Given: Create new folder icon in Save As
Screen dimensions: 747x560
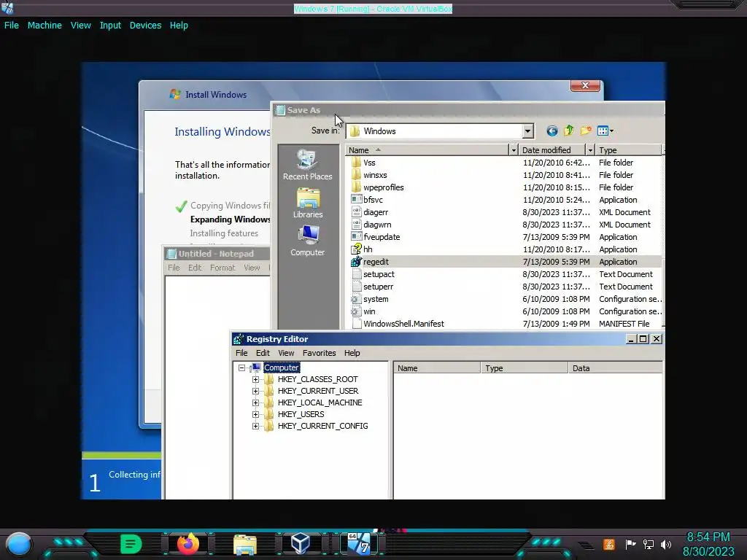Looking at the screenshot, I should pyautogui.click(x=586, y=131).
